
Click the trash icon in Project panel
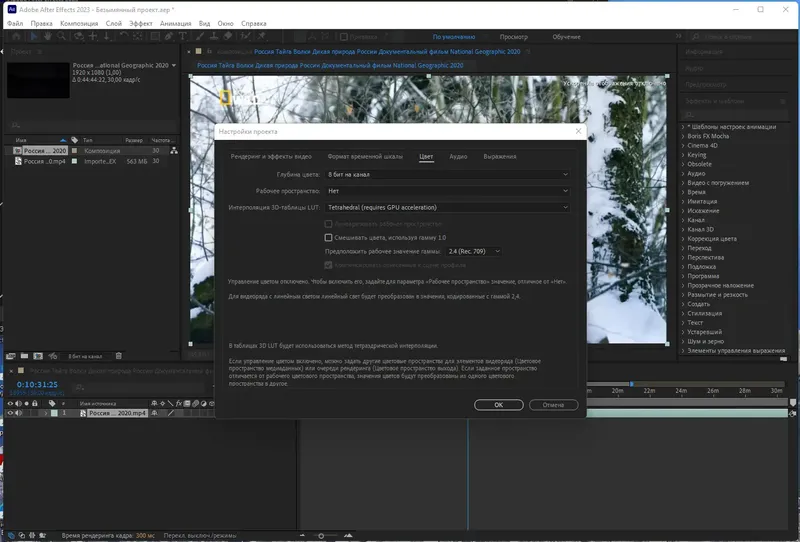[x=119, y=356]
